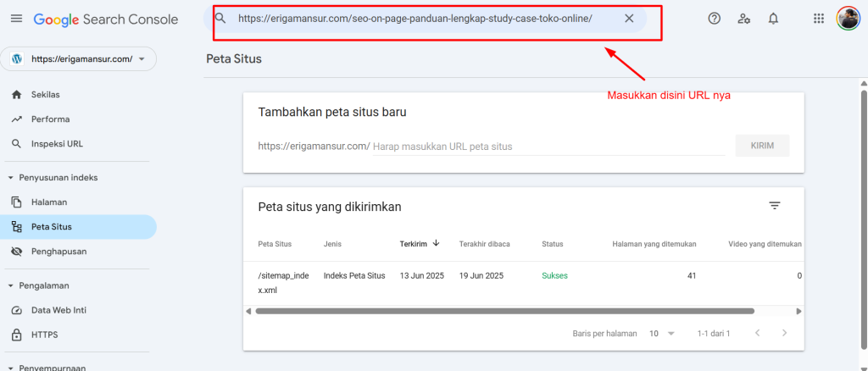Click Halaman yang ditemukan column header

pos(654,244)
